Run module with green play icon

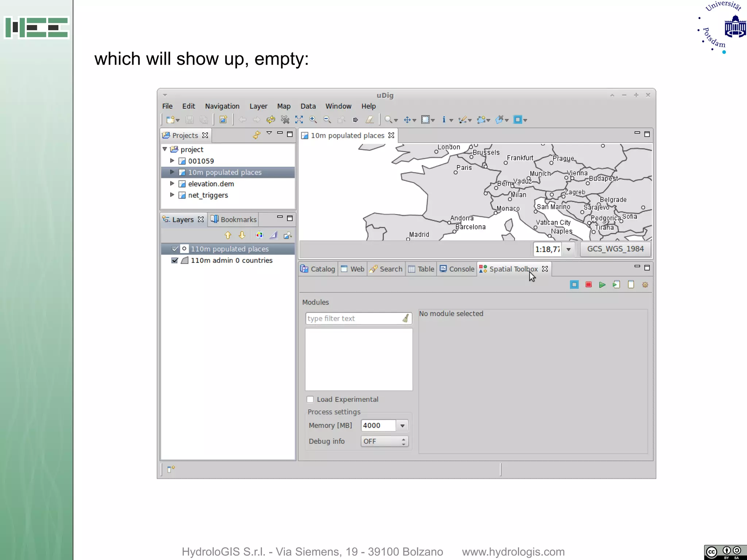tap(602, 285)
